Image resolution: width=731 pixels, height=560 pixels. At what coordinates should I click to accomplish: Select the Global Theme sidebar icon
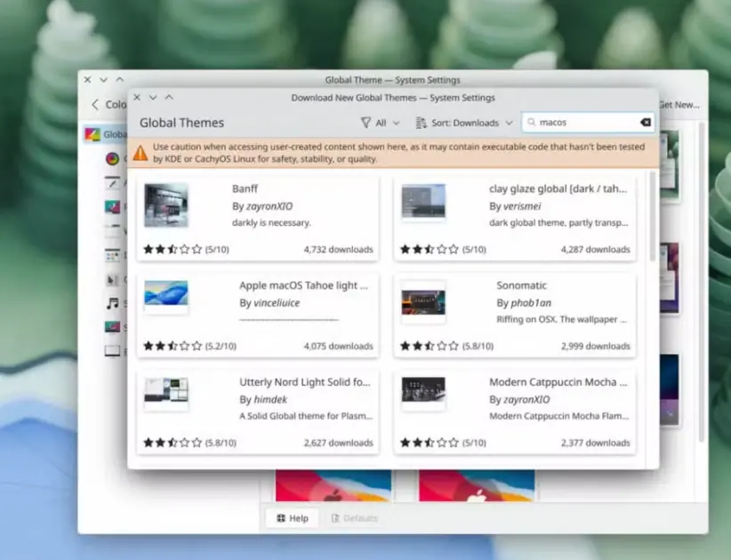tap(92, 134)
